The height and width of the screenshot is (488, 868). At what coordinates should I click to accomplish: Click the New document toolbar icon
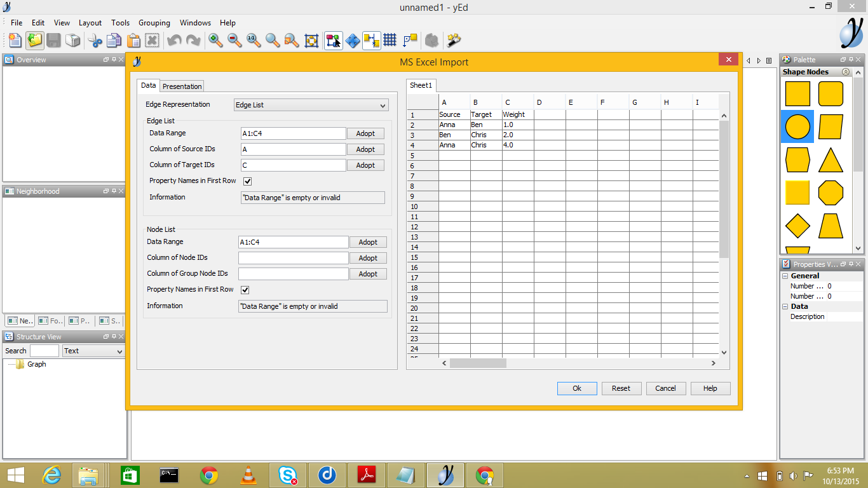click(15, 41)
